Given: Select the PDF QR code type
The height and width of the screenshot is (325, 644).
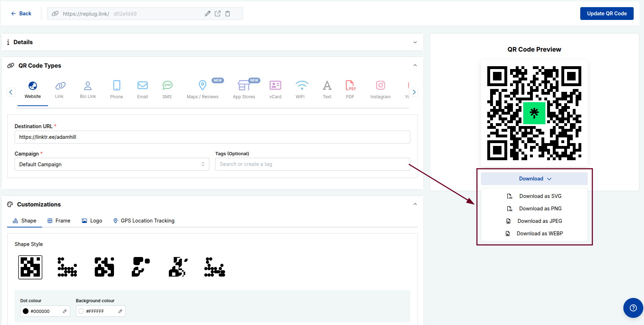Looking at the screenshot, I should [x=350, y=89].
